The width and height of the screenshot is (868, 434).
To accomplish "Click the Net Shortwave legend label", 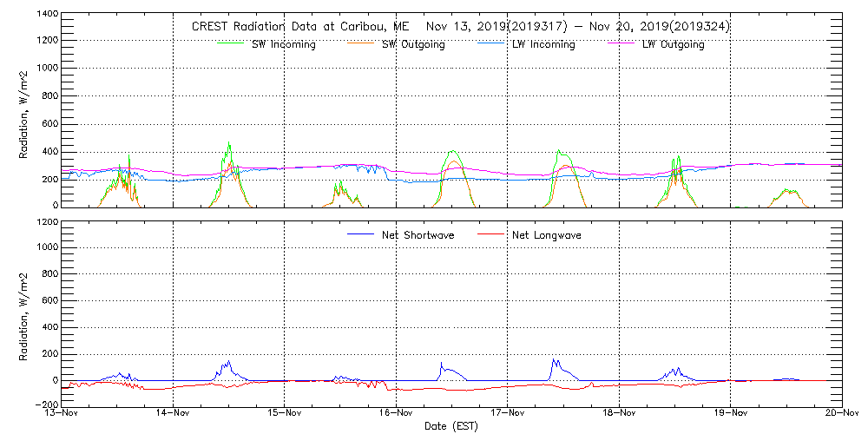I will (419, 235).
